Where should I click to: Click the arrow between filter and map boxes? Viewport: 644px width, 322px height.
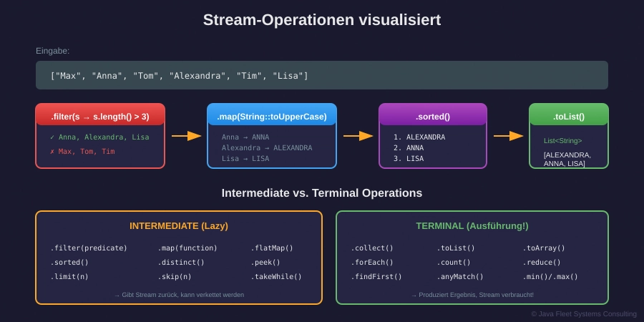pos(186,136)
